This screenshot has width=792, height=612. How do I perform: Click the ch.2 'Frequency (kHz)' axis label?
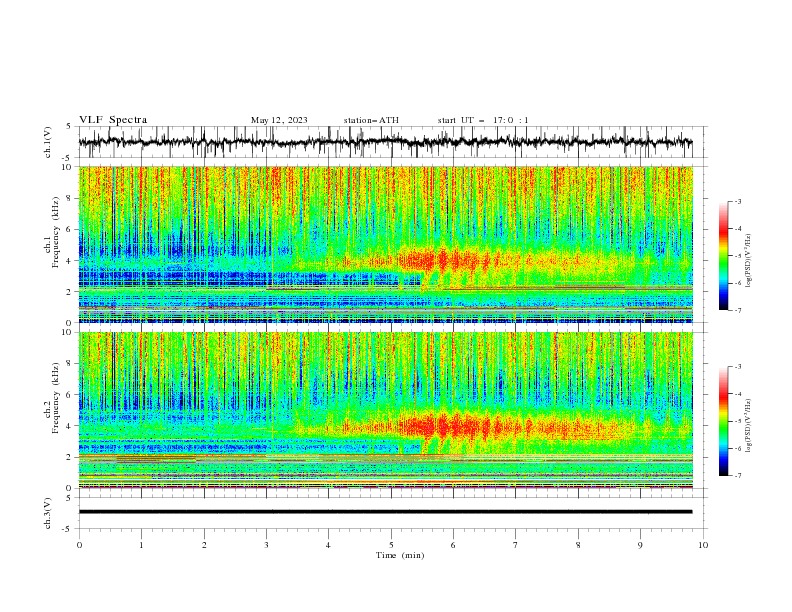coord(55,398)
